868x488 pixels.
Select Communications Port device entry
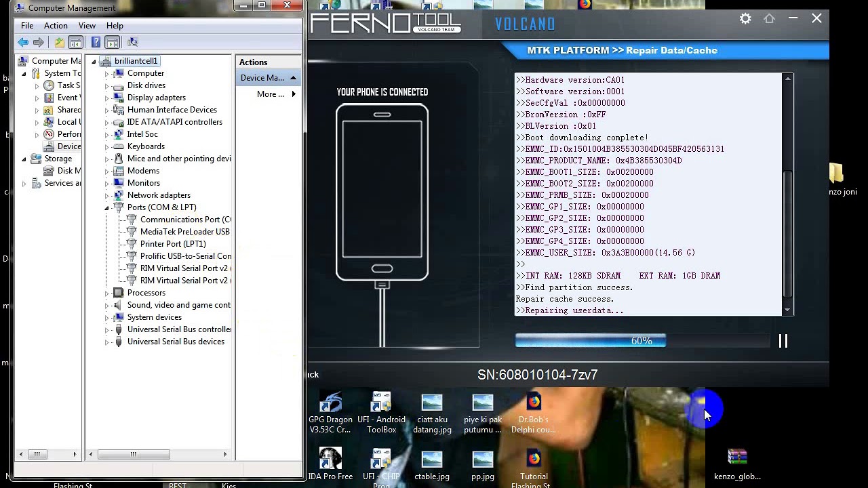click(x=178, y=220)
